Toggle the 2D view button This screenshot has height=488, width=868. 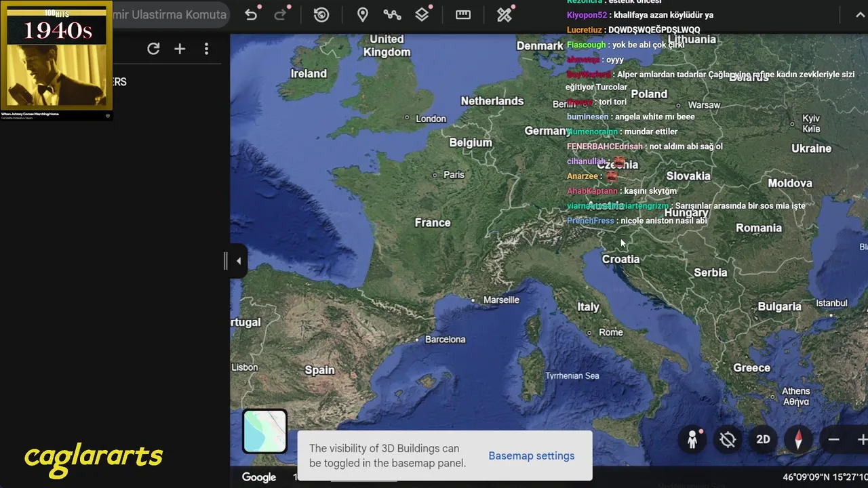(763, 439)
